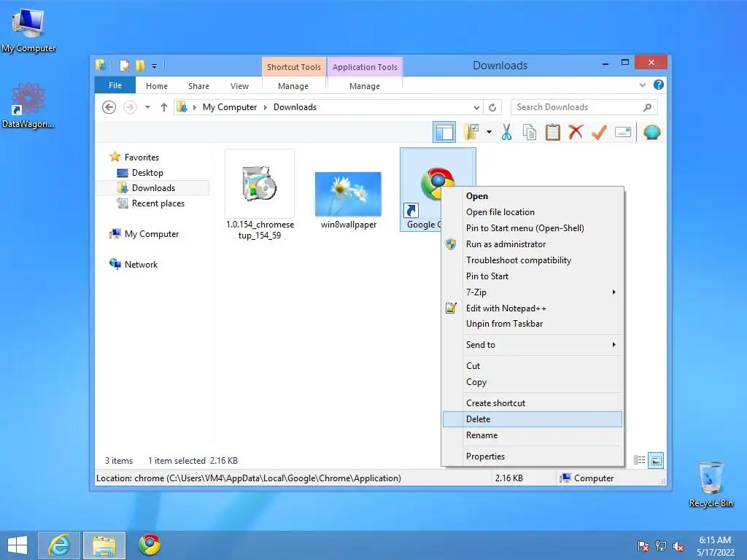
Task: Choose Pin to Start menu (Open-Shell)
Action: (x=532, y=228)
